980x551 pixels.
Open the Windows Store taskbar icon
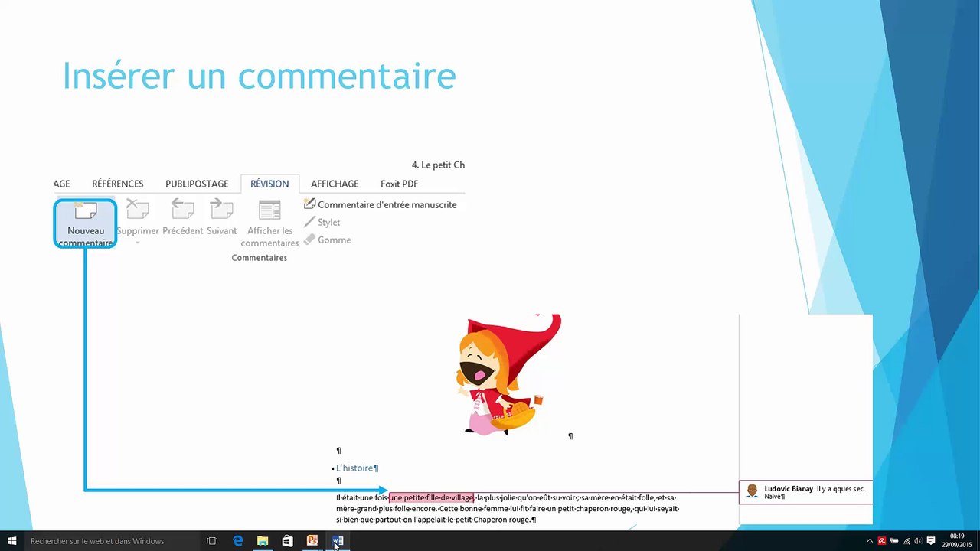tap(287, 541)
